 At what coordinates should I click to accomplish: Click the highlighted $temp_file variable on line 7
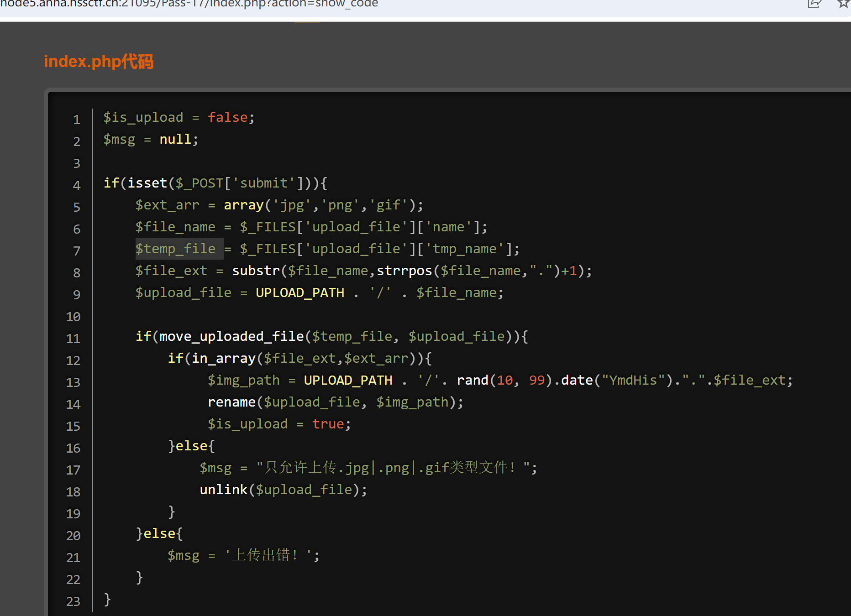click(x=175, y=249)
